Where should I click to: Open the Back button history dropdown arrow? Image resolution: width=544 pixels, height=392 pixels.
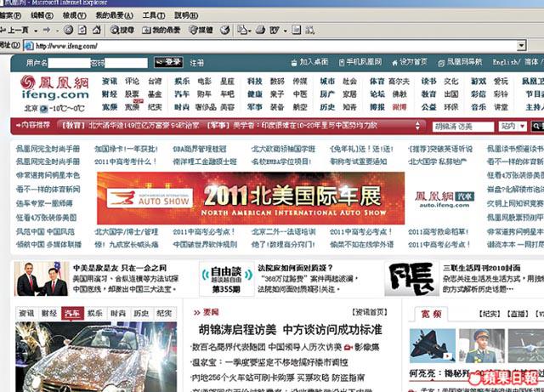(36, 31)
